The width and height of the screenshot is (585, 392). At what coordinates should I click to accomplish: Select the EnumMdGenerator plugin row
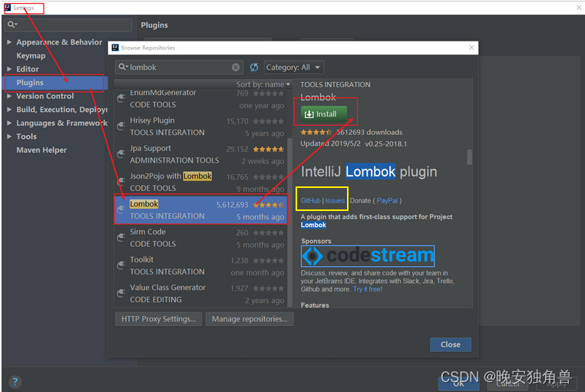201,100
